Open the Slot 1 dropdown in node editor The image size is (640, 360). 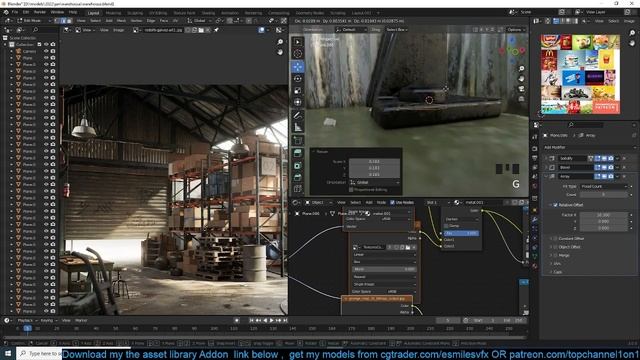(x=438, y=202)
